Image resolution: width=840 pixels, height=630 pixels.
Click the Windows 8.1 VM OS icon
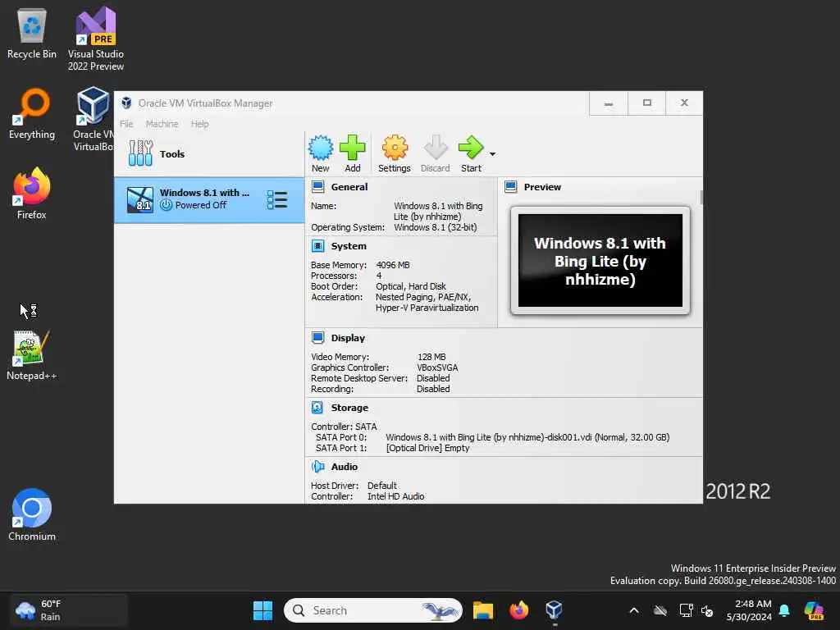(139, 200)
